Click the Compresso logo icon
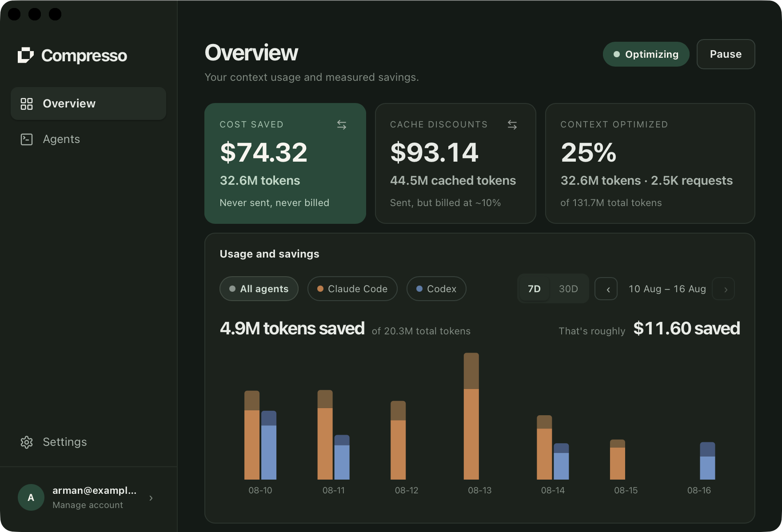The image size is (782, 532). pyautogui.click(x=26, y=55)
